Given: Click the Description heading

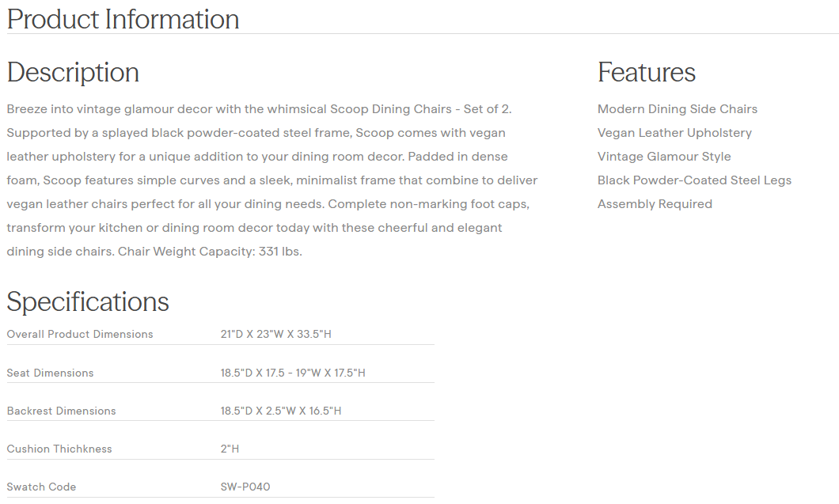Looking at the screenshot, I should click(x=73, y=73).
